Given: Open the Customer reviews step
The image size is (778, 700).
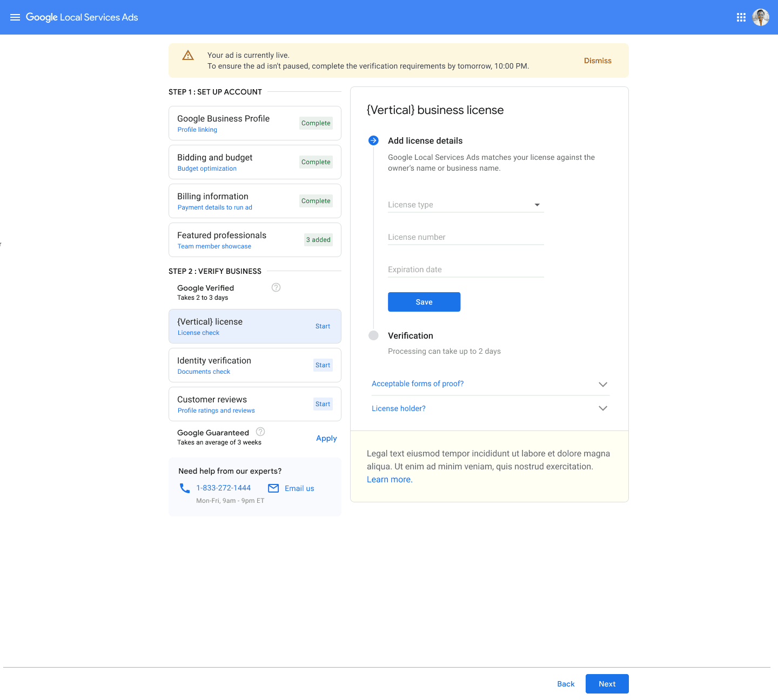Looking at the screenshot, I should pyautogui.click(x=255, y=404).
